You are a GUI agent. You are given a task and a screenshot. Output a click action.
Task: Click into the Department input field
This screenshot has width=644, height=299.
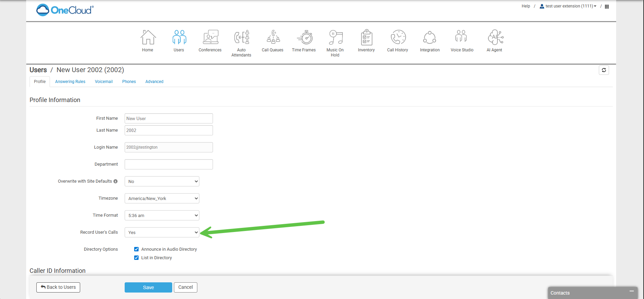(168, 164)
